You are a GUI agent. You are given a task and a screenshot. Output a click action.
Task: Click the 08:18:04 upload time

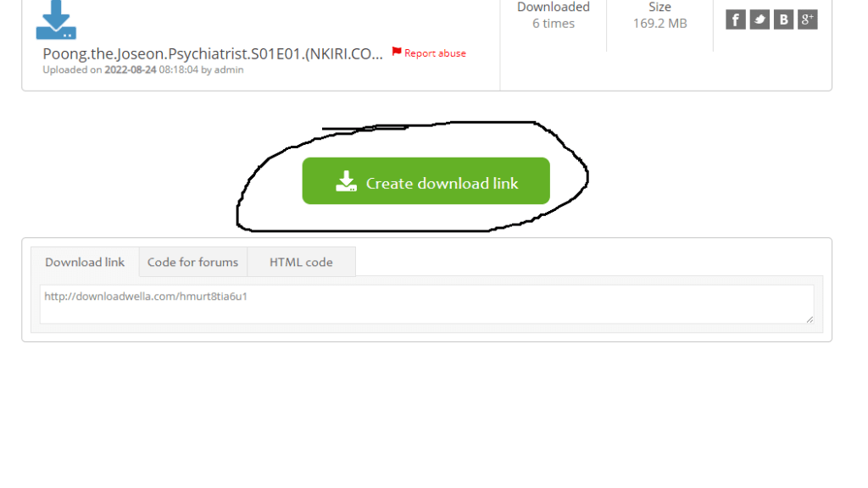pos(178,69)
